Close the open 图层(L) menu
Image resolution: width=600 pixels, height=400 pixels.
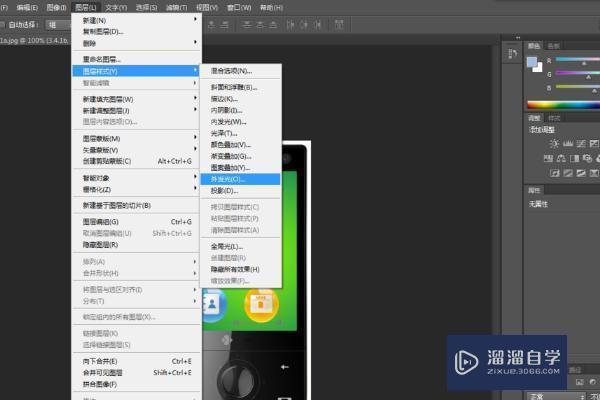pos(86,8)
